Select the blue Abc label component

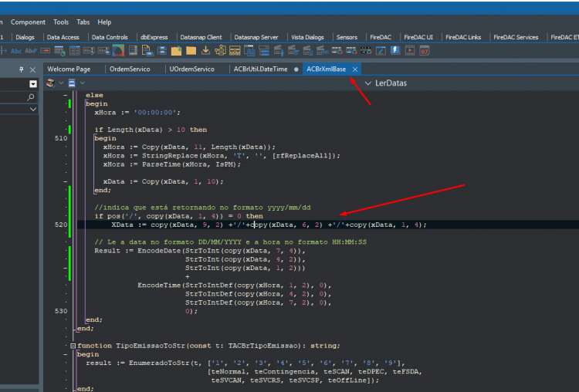16,51
